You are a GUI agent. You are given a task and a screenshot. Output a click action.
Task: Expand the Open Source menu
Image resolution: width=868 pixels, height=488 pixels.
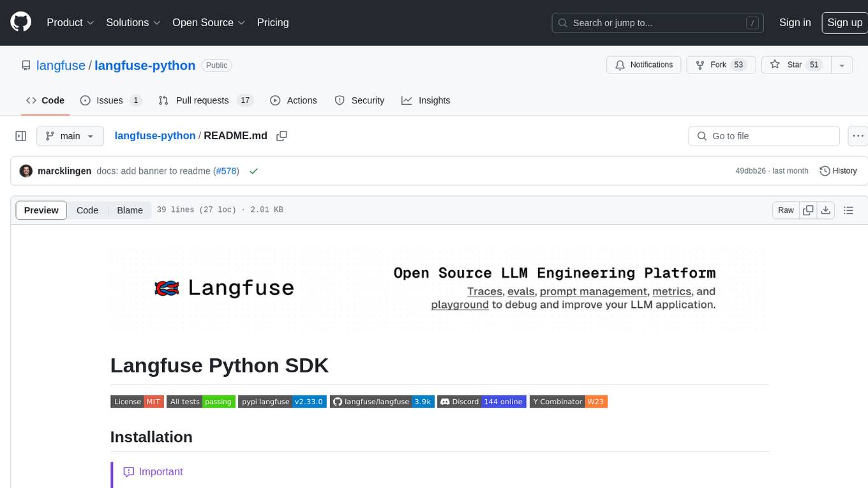point(209,22)
